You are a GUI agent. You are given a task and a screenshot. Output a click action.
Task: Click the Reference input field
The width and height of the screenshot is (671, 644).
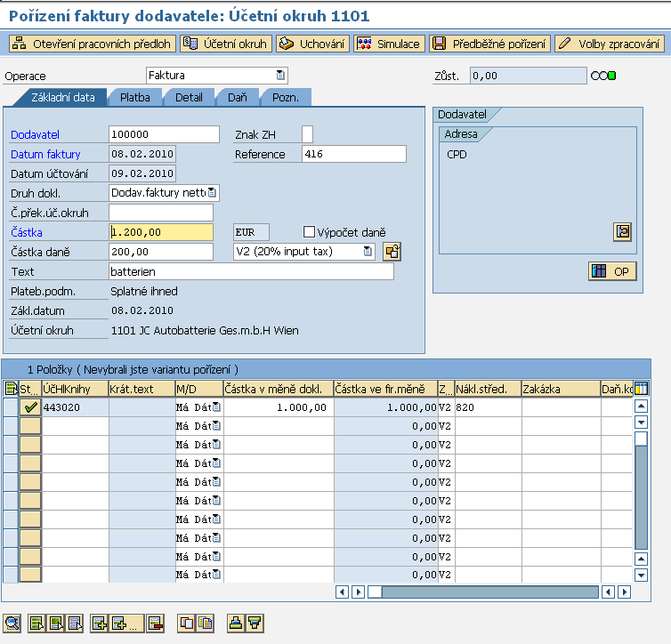(x=354, y=154)
